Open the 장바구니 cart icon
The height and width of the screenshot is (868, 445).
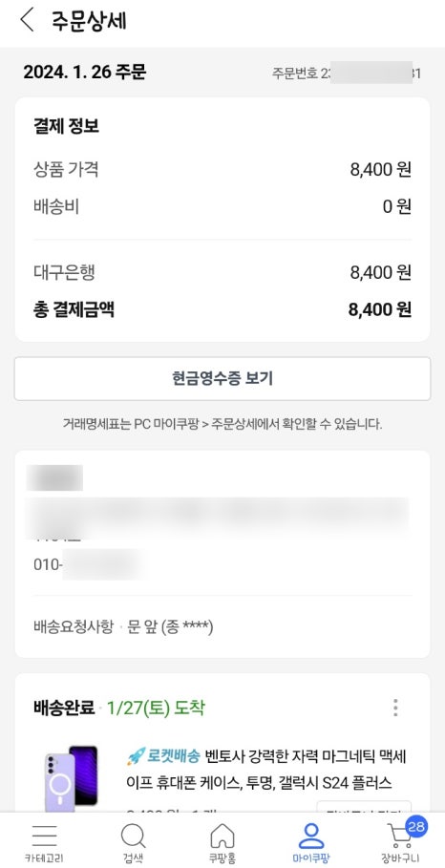[399, 836]
